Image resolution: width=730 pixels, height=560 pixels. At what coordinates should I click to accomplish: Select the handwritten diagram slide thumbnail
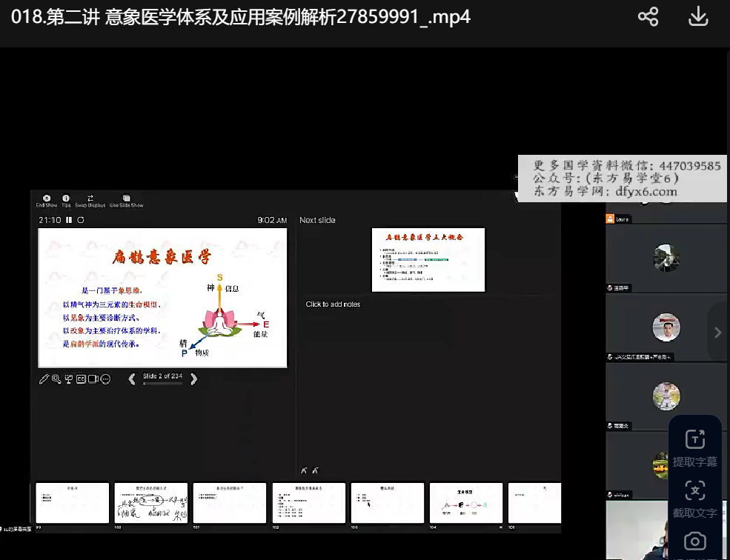[x=151, y=504]
